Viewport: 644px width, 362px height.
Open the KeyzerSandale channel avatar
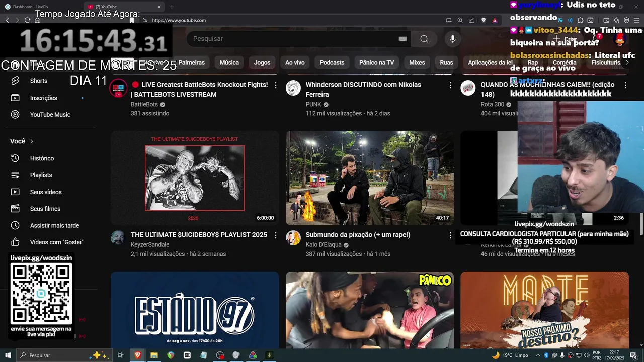pyautogui.click(x=118, y=238)
